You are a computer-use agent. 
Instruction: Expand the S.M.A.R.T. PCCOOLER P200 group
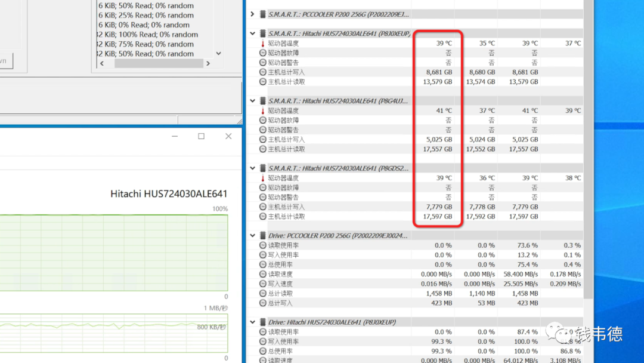click(253, 14)
